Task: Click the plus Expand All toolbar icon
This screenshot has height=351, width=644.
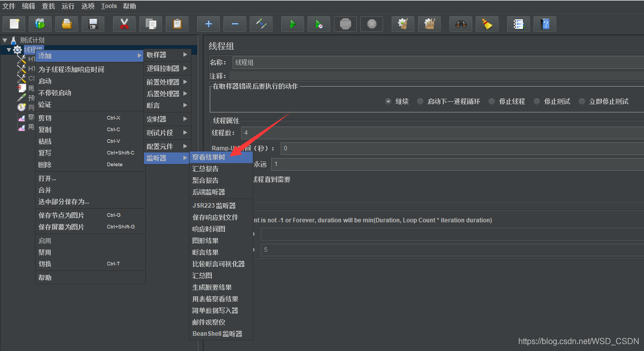Action: coord(208,24)
